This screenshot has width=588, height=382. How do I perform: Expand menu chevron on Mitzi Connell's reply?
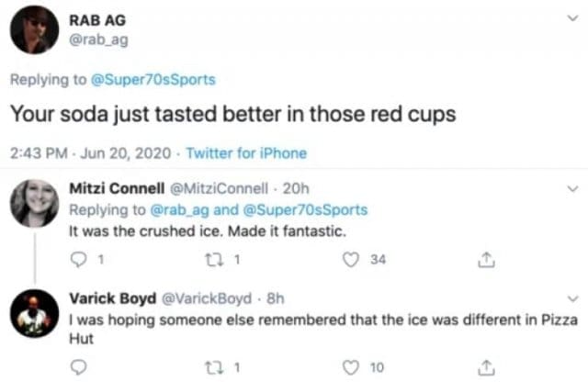pos(571,188)
